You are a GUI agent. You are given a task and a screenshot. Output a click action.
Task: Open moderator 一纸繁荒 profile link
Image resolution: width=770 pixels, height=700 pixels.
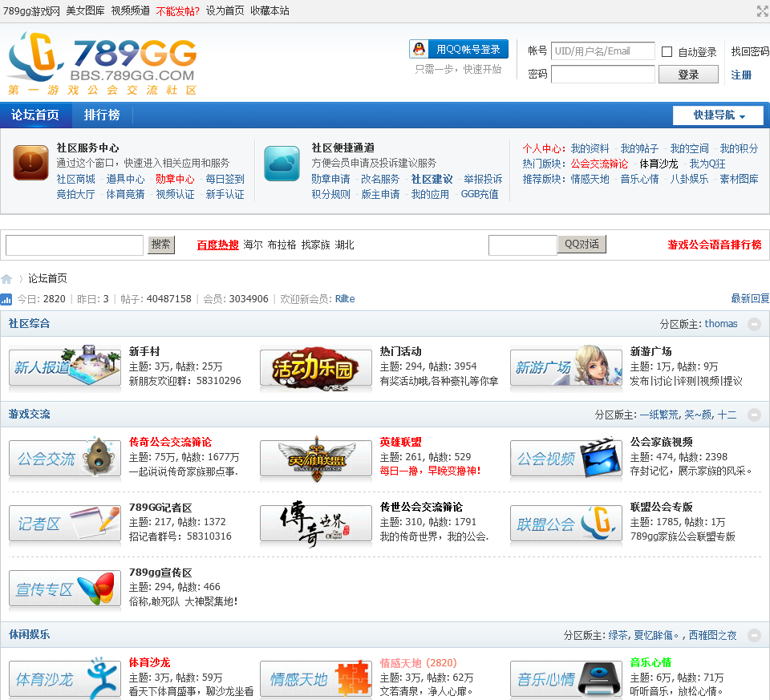659,415
